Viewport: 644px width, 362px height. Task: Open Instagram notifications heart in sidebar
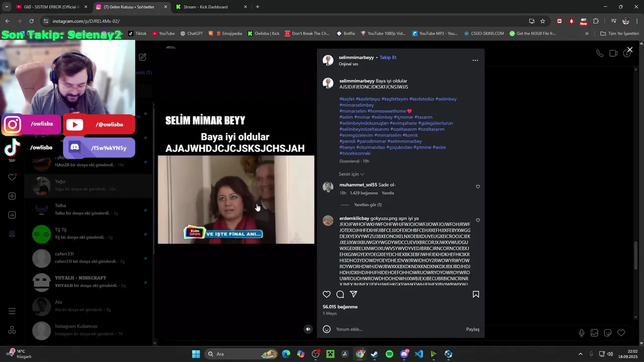click(12, 177)
